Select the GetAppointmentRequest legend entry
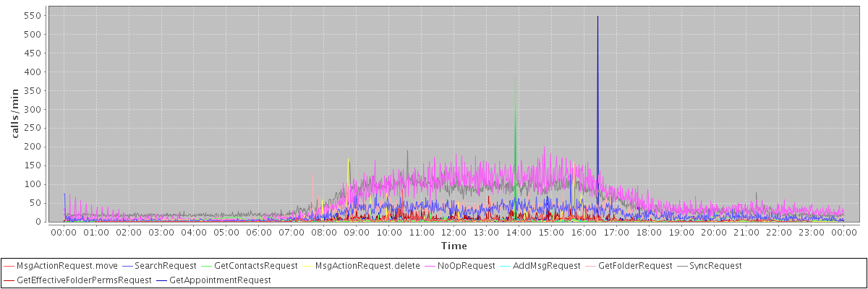Screen dimensions: 868x289 tap(220, 280)
